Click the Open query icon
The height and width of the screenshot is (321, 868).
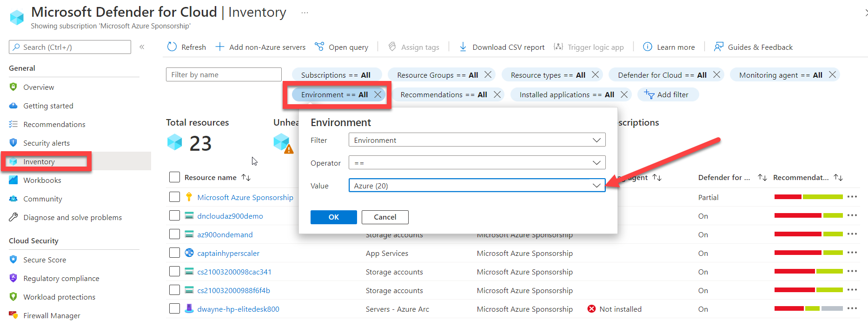click(319, 47)
